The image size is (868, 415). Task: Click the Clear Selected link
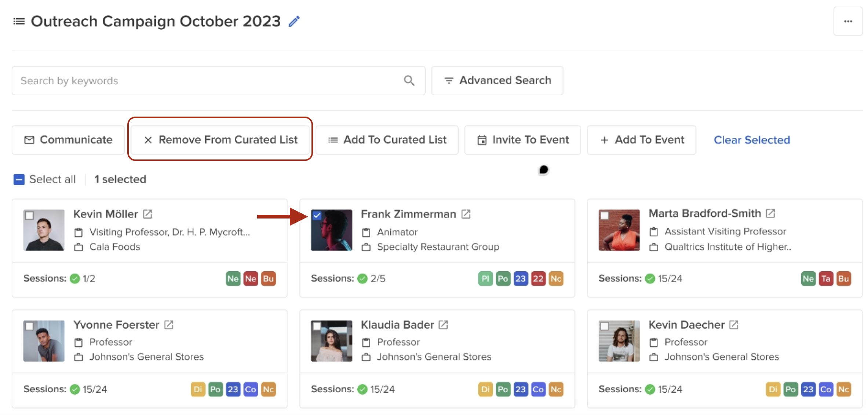[752, 140]
